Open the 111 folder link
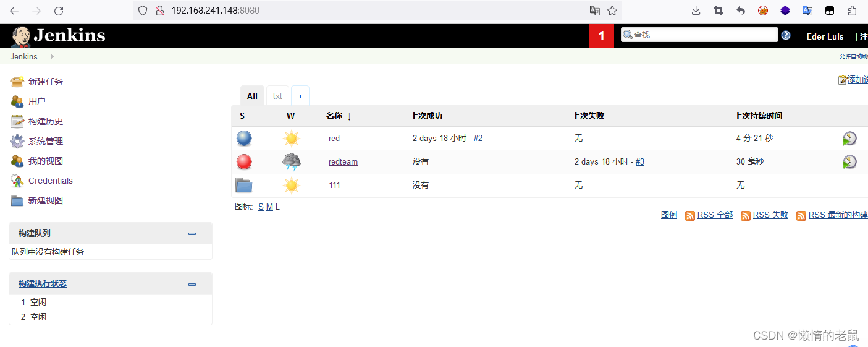The image size is (868, 347). 334,186
